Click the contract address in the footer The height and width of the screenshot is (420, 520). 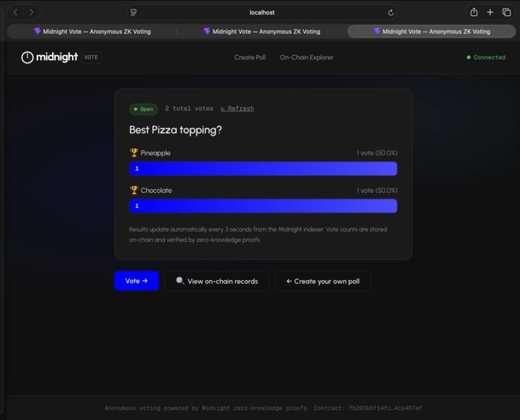(x=385, y=408)
